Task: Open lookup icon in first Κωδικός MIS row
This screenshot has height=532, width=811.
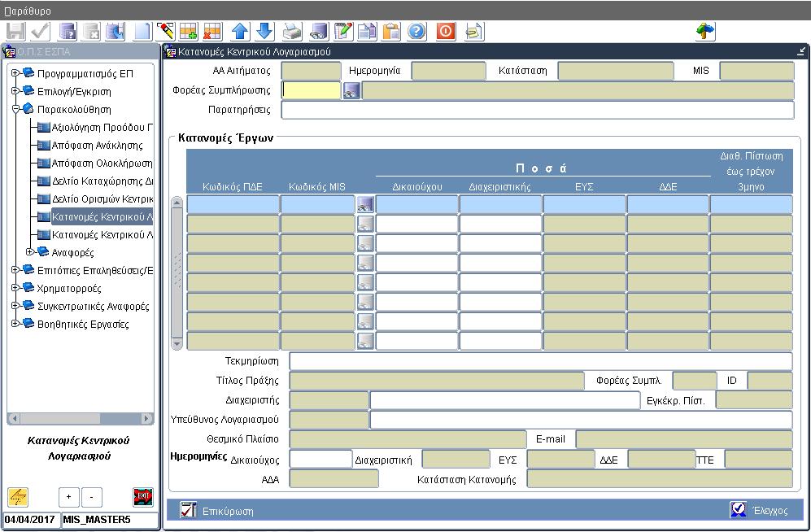Action: tap(365, 204)
